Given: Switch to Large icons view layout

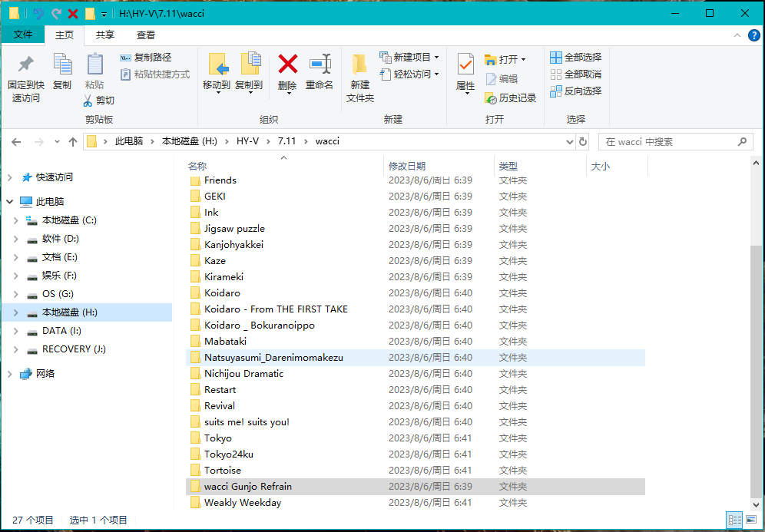Looking at the screenshot, I should pyautogui.click(x=751, y=520).
